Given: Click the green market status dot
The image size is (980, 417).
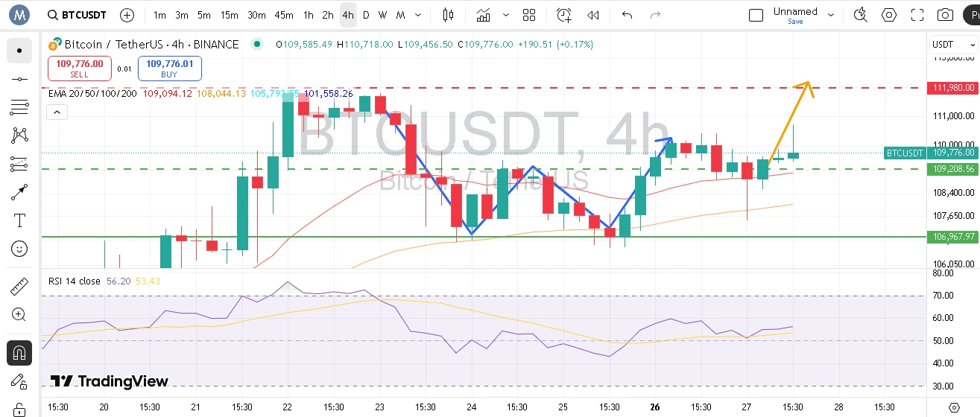Looking at the screenshot, I should tap(257, 44).
